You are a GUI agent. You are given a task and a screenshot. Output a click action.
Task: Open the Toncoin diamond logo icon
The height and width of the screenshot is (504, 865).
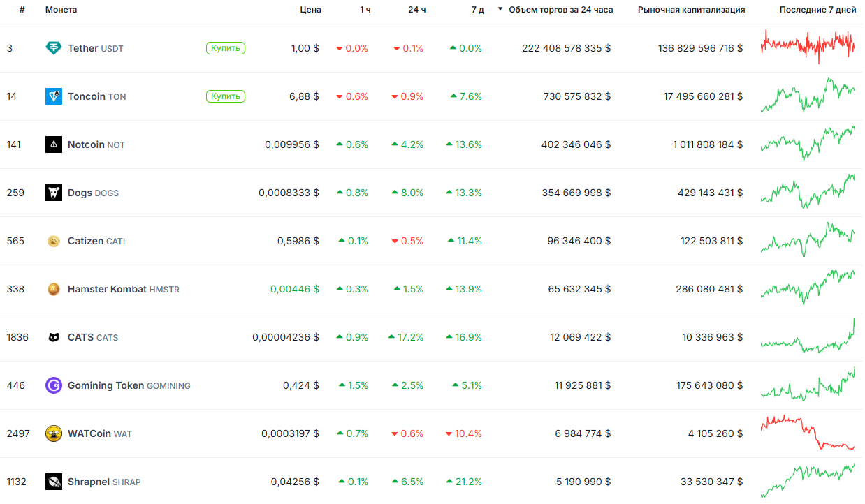[x=54, y=96]
